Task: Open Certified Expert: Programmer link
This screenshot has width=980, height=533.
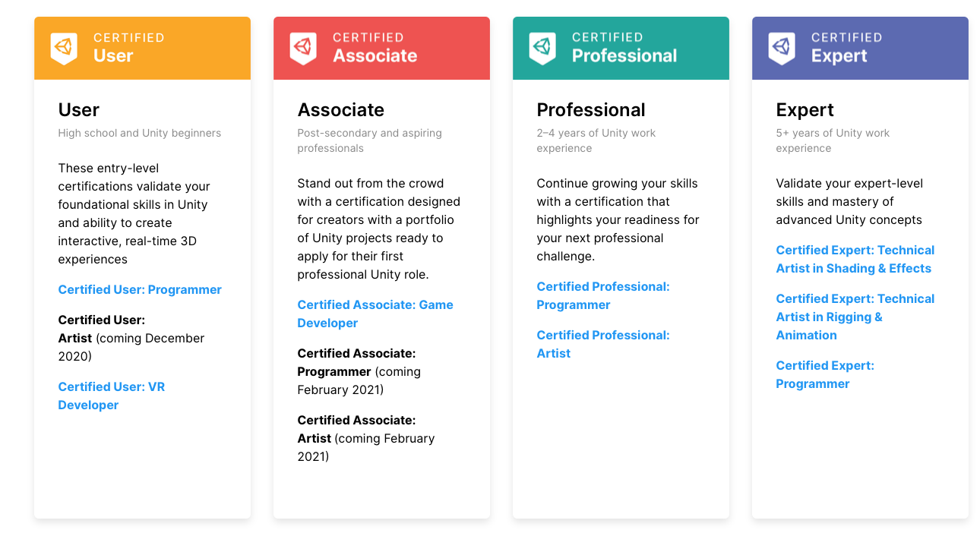Action: tap(824, 374)
